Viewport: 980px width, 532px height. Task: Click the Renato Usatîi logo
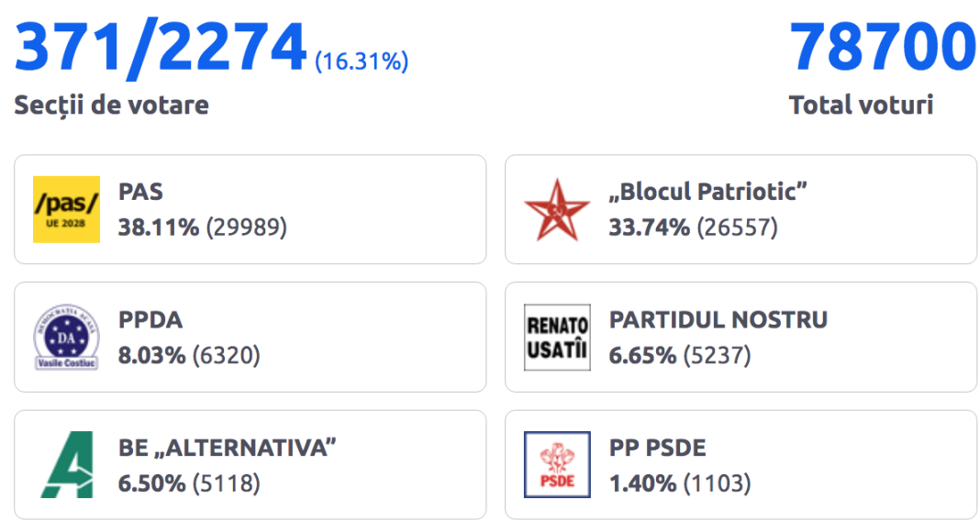557,338
